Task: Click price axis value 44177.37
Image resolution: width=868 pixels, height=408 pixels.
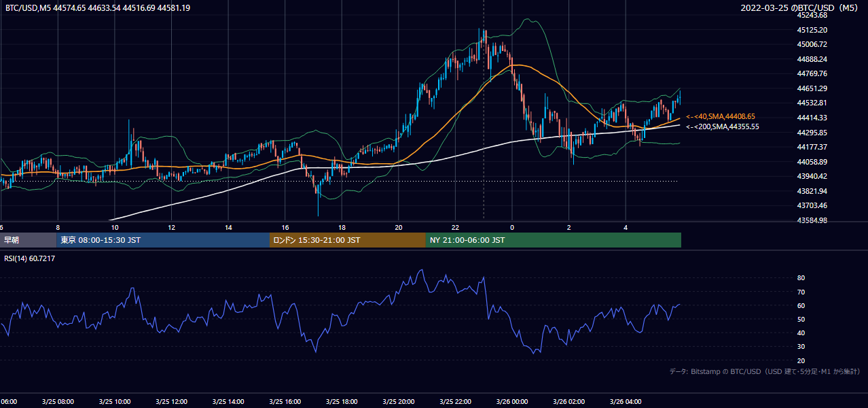Action: pyautogui.click(x=812, y=147)
